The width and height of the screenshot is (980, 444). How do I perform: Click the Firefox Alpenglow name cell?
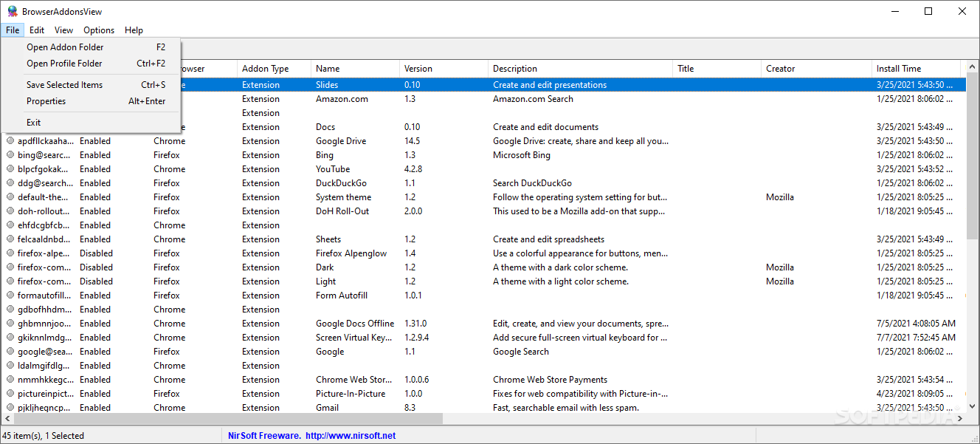(x=351, y=253)
